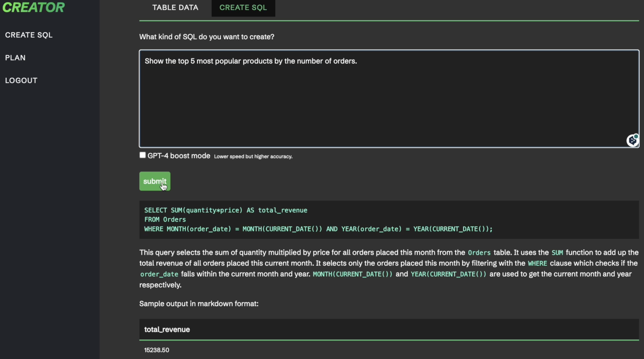Click the 'order_date' inline code in the explanation
This screenshot has width=644, height=359.
tap(159, 274)
